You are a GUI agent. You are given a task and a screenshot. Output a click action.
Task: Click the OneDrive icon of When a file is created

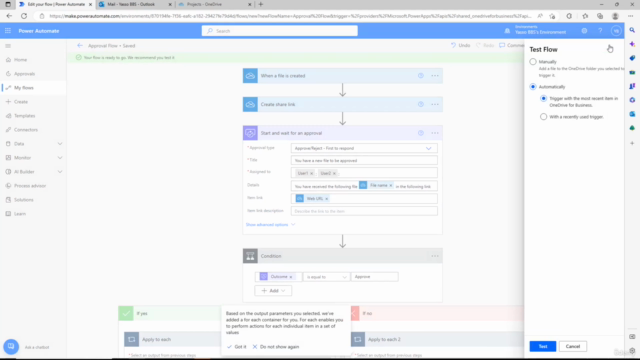[x=250, y=76]
